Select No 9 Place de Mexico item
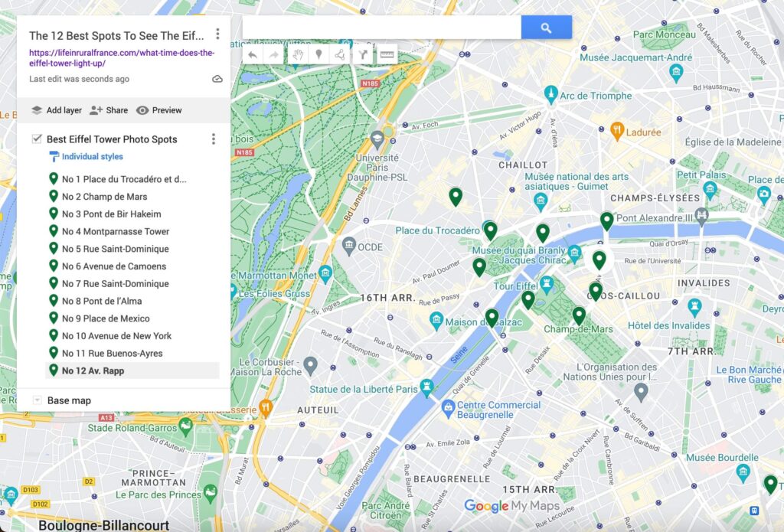 (x=132, y=318)
